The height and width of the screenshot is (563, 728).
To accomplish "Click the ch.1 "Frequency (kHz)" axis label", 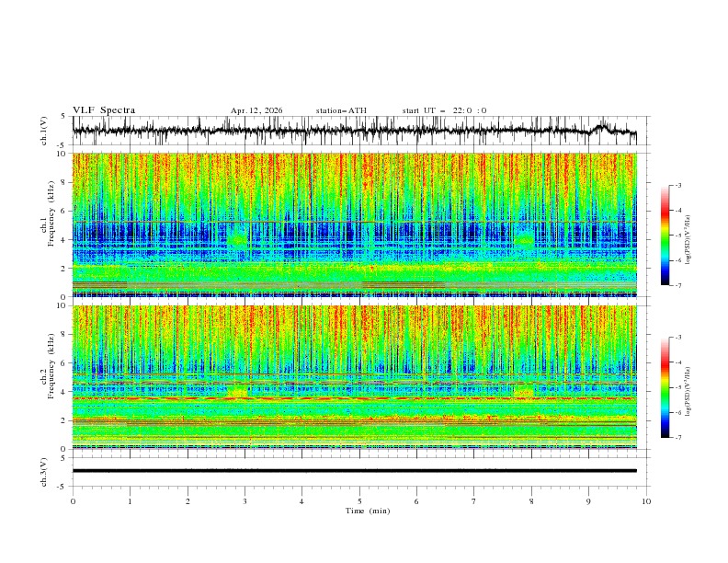I will [51, 214].
